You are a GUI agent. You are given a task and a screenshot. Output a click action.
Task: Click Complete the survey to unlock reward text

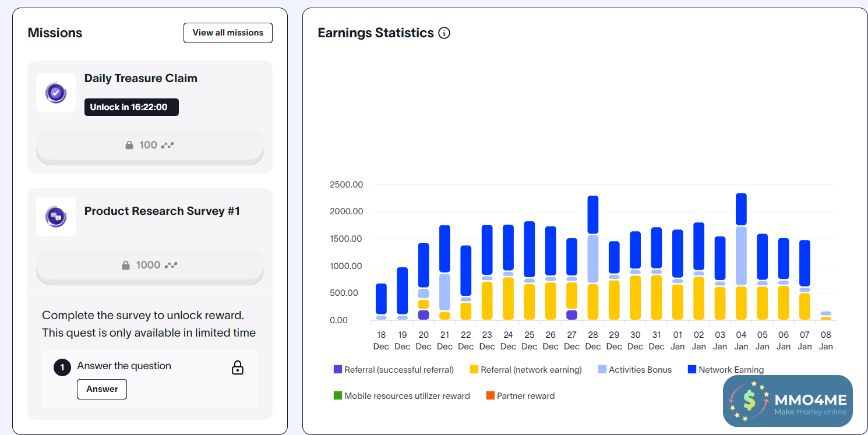pyautogui.click(x=143, y=316)
